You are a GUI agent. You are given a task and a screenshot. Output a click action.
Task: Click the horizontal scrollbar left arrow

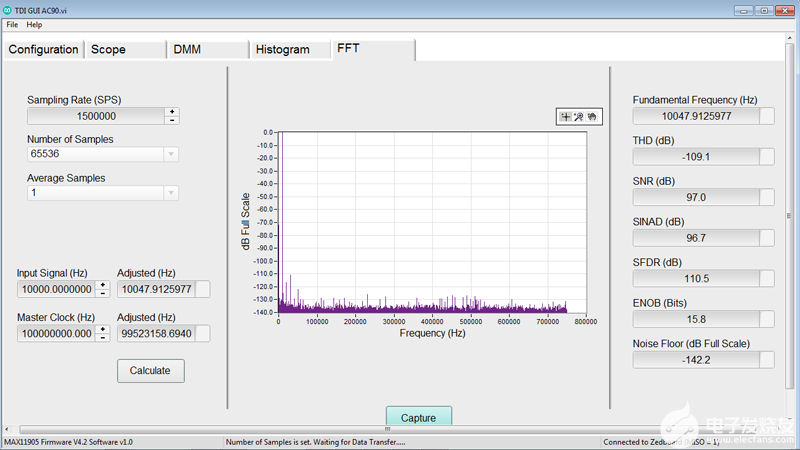coord(7,430)
